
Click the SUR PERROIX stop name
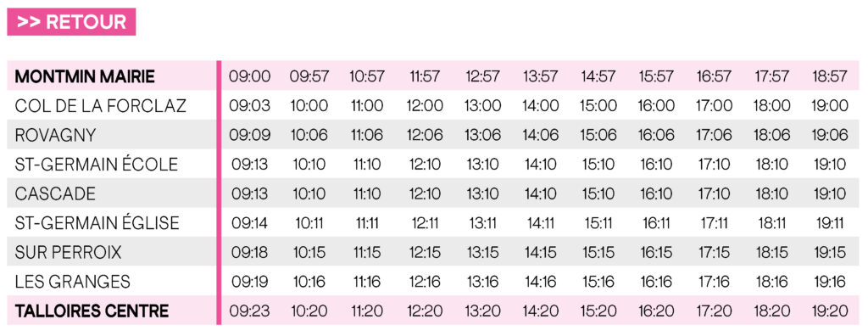(68, 252)
